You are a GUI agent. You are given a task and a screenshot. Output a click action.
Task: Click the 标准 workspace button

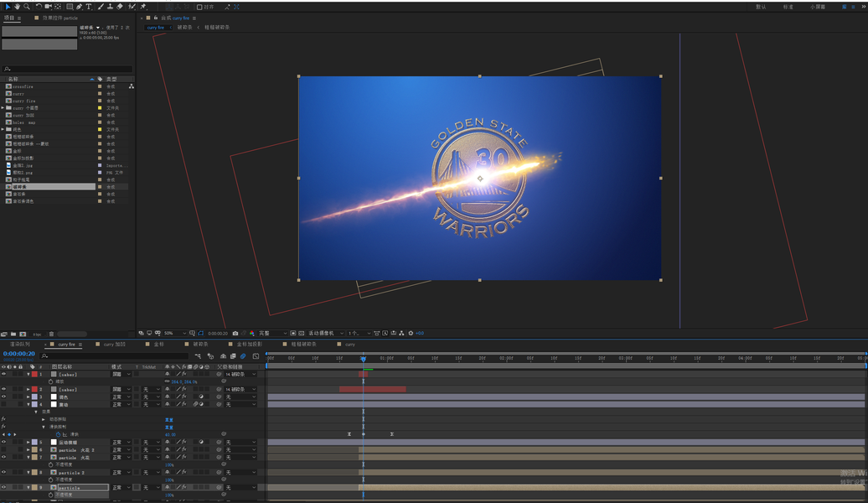pyautogui.click(x=788, y=8)
